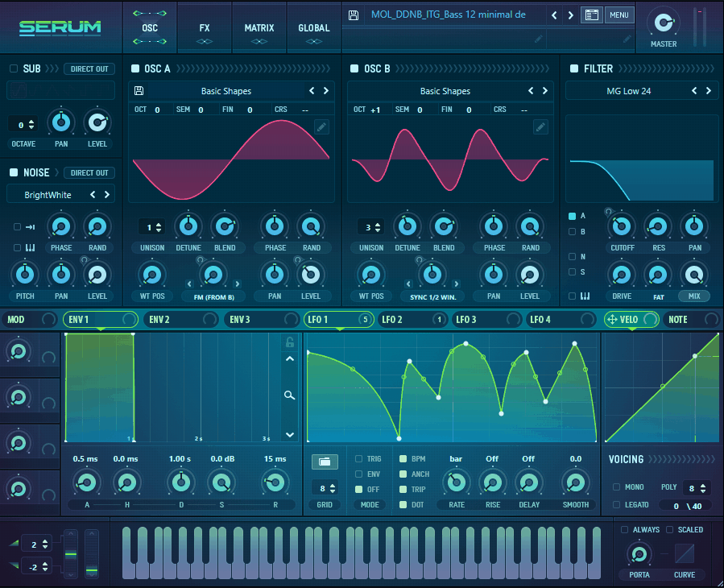Click the envelope zoom magnifier icon
724x588 pixels.
coord(289,395)
